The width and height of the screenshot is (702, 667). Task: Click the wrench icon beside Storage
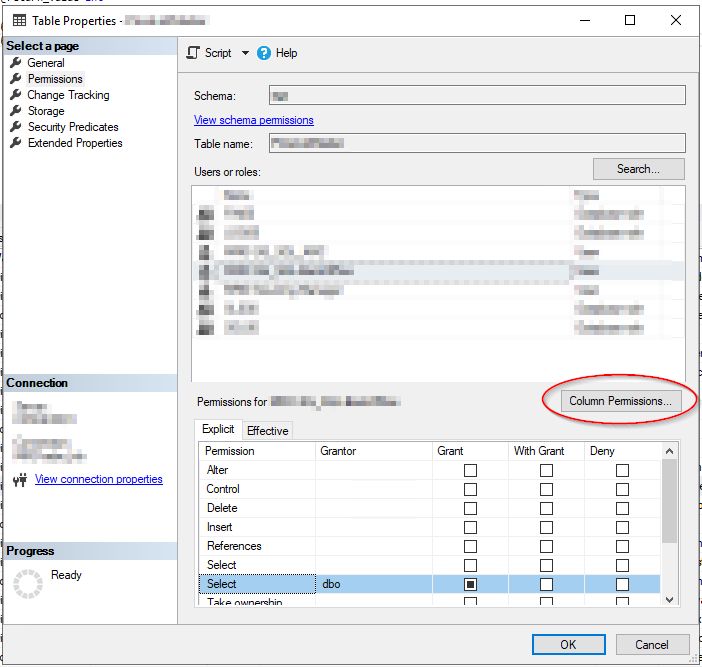(x=16, y=110)
